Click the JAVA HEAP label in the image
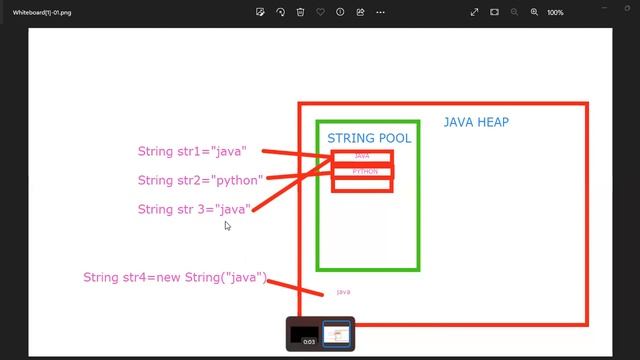 [476, 122]
